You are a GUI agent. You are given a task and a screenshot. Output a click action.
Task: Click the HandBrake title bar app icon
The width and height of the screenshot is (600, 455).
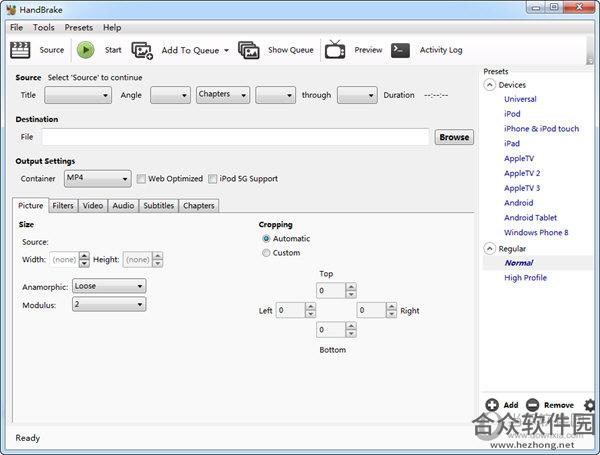(x=11, y=10)
